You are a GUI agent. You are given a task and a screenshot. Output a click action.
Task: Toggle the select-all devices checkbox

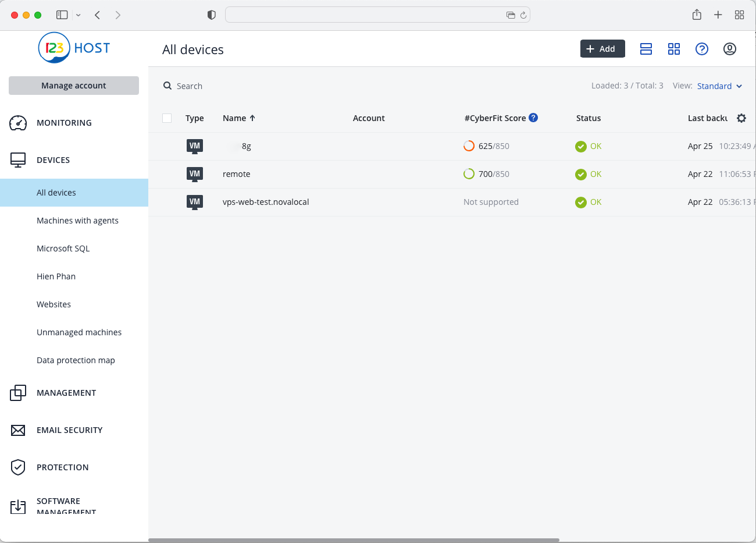[167, 118]
